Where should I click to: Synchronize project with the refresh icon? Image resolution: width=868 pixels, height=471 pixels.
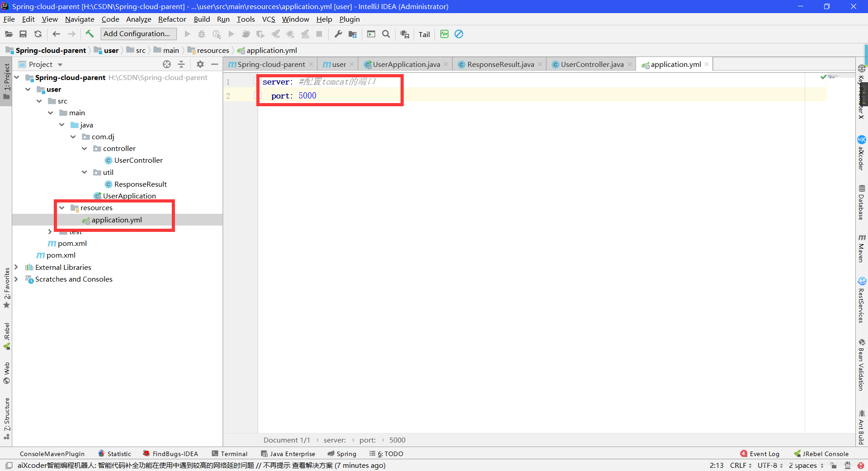tap(38, 34)
